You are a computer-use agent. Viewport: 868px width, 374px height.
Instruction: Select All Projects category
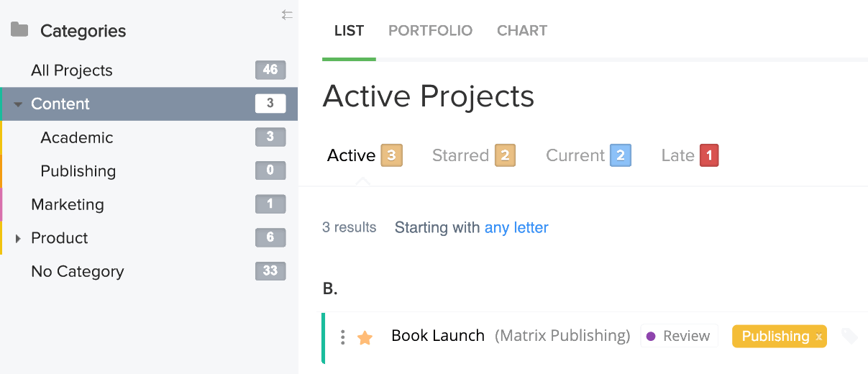point(149,70)
